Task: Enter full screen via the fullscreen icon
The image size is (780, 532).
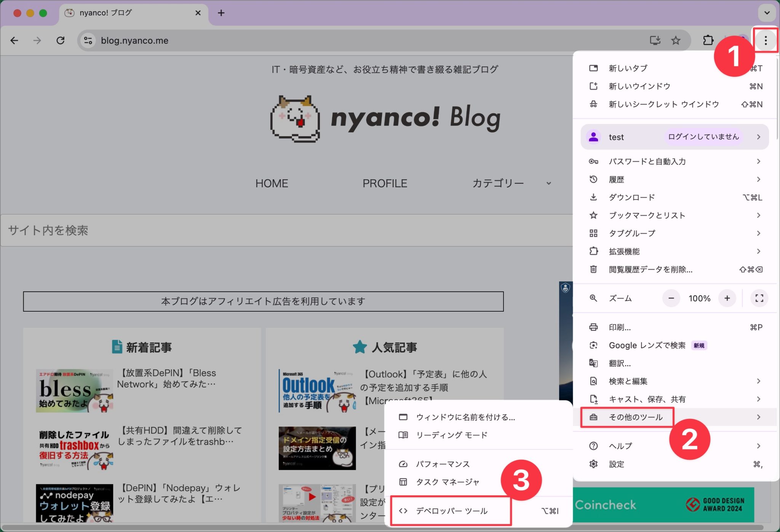Action: pyautogui.click(x=759, y=298)
